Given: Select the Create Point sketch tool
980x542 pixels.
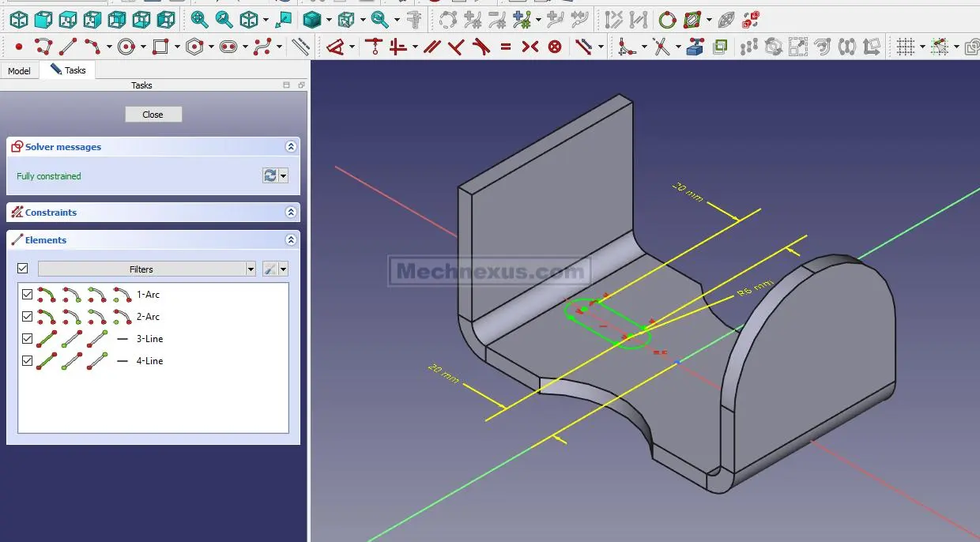Looking at the screenshot, I should tap(19, 47).
